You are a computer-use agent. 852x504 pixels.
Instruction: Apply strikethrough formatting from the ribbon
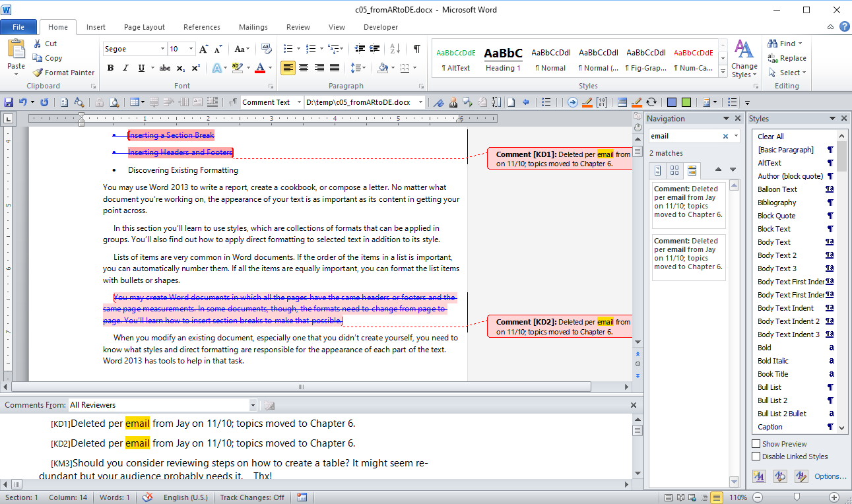point(165,68)
